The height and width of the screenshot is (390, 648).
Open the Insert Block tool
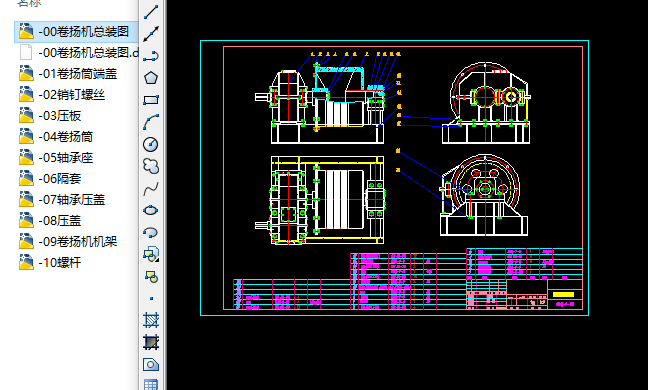click(x=151, y=254)
